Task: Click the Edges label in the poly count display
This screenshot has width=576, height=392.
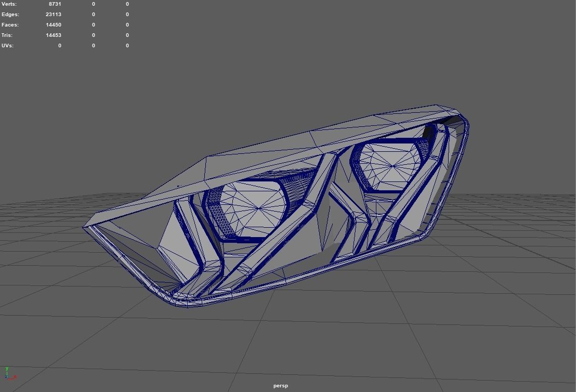Action: [10, 15]
